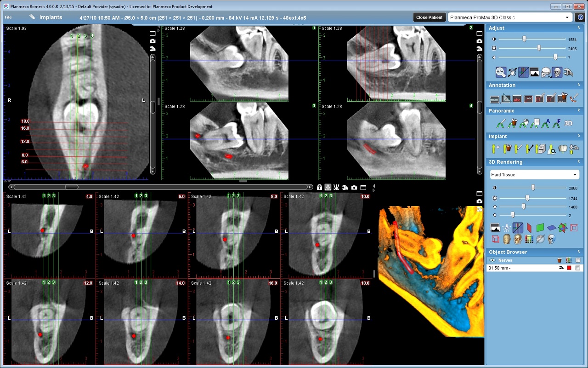Open the histogram tool in Adjust panel
The width and height of the screenshot is (588, 368).
tap(534, 72)
